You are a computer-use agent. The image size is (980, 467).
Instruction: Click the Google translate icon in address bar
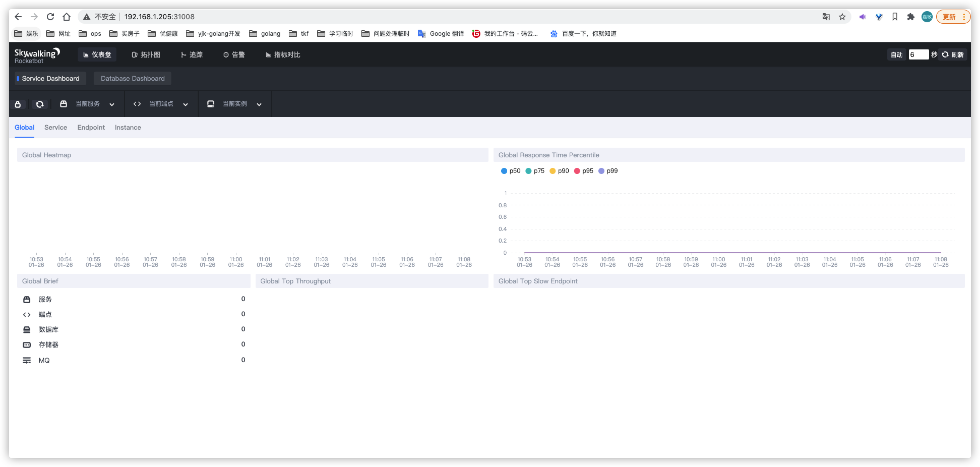826,17
